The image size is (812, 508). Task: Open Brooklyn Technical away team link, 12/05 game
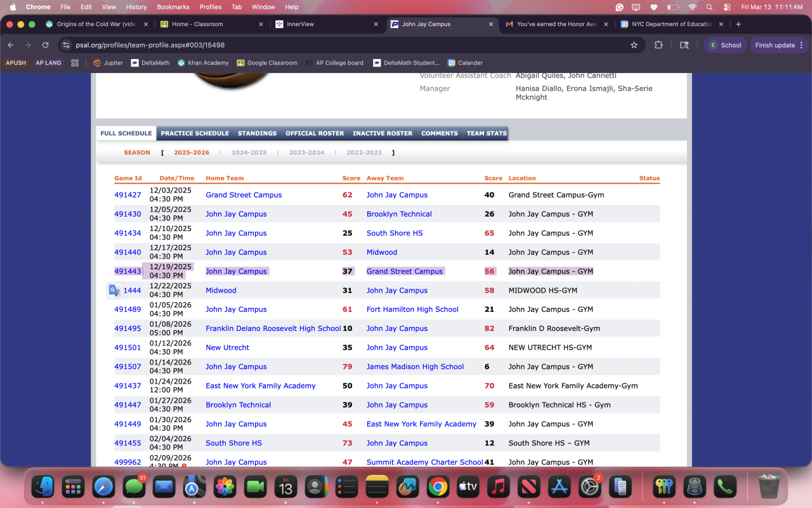click(x=399, y=214)
